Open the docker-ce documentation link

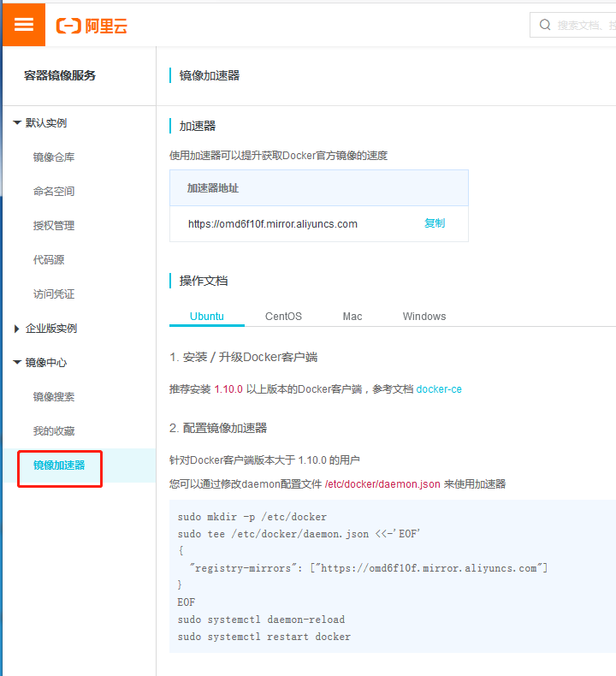point(439,389)
